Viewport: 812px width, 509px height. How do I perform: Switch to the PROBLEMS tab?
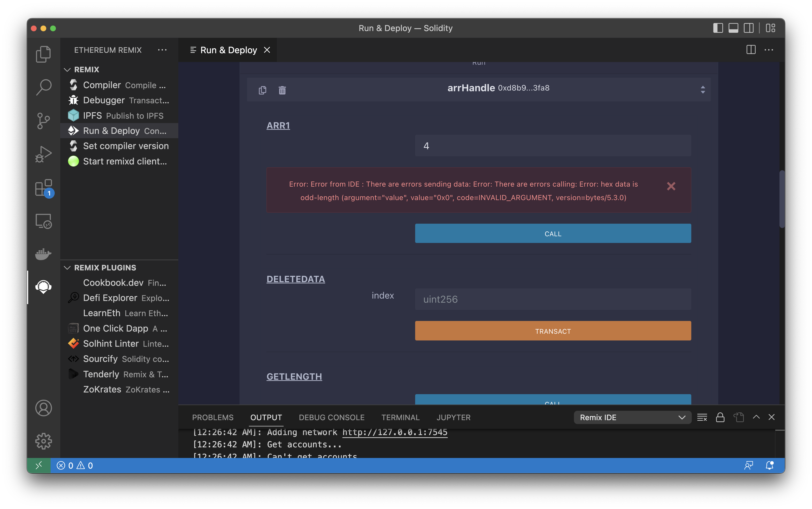tap(213, 418)
